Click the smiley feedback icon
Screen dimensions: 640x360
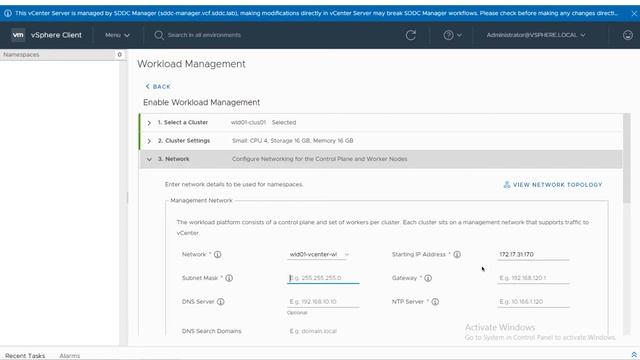point(628,35)
